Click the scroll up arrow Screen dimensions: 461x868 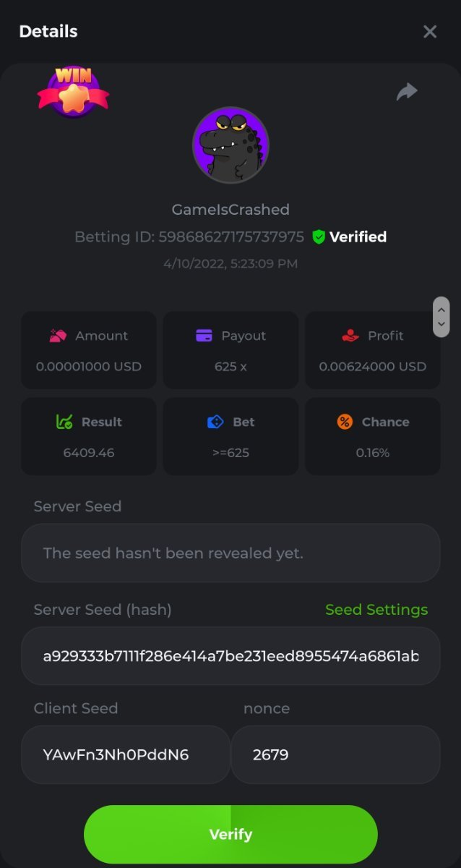click(441, 308)
